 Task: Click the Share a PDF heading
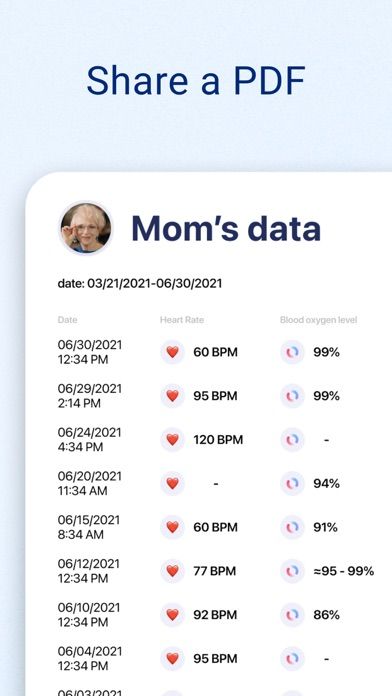click(196, 80)
